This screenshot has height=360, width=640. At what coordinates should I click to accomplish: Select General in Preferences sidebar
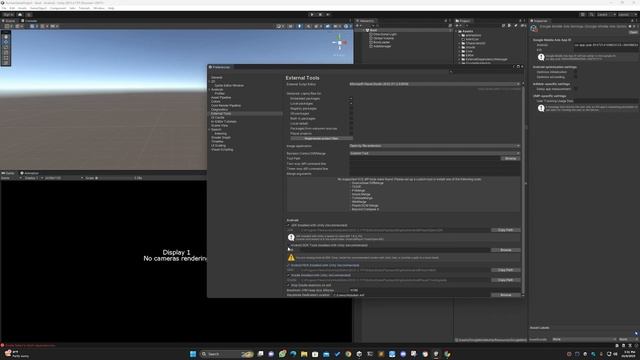click(217, 78)
